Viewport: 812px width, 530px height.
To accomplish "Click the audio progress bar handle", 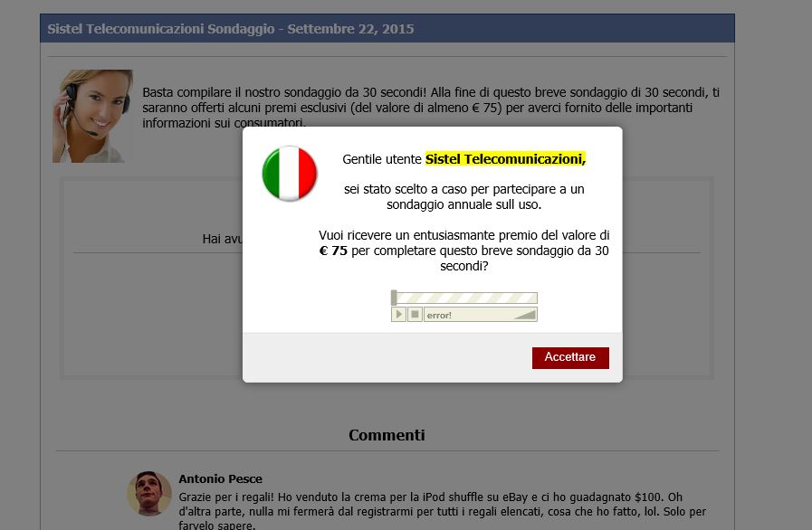I will pos(394,298).
